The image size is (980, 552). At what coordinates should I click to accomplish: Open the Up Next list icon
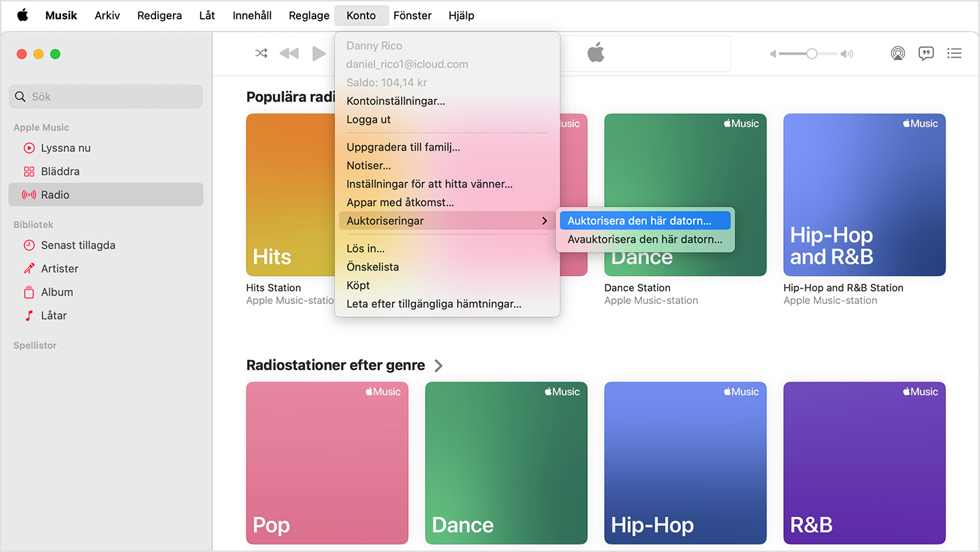954,53
